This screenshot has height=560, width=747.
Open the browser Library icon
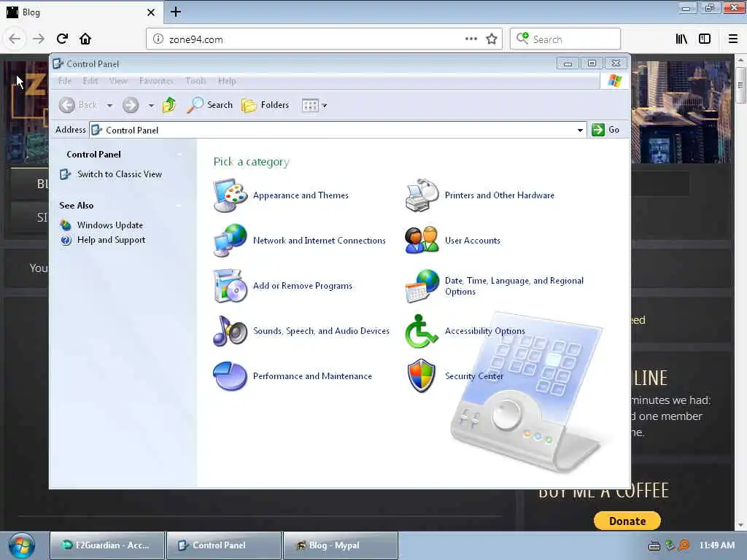(681, 39)
